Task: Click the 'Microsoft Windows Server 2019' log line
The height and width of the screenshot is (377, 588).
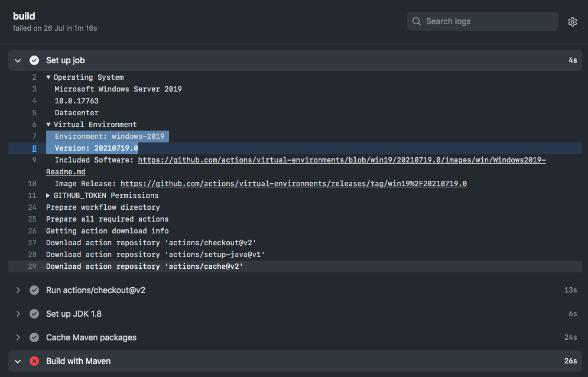Action: (118, 89)
